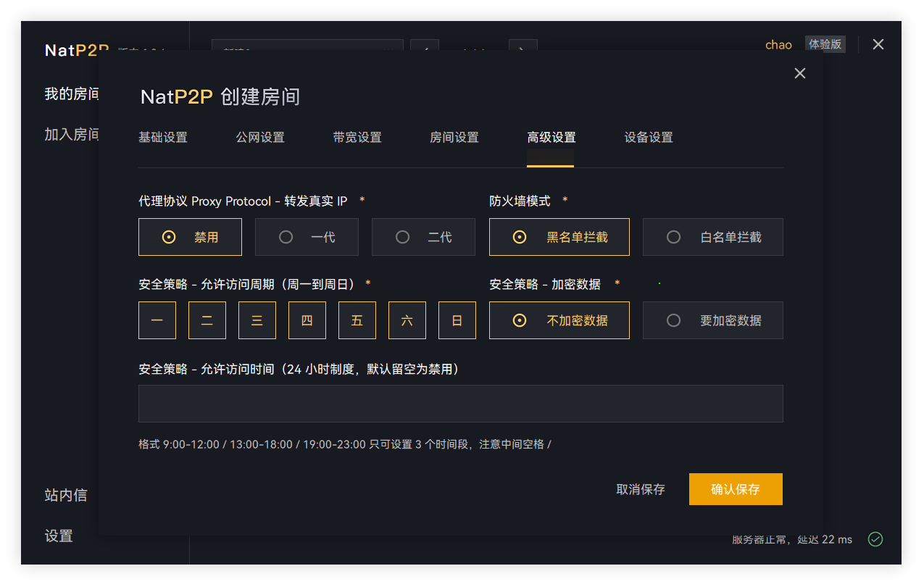Click 取消保存 to cancel saving
This screenshot has width=924, height=587.
pos(641,489)
